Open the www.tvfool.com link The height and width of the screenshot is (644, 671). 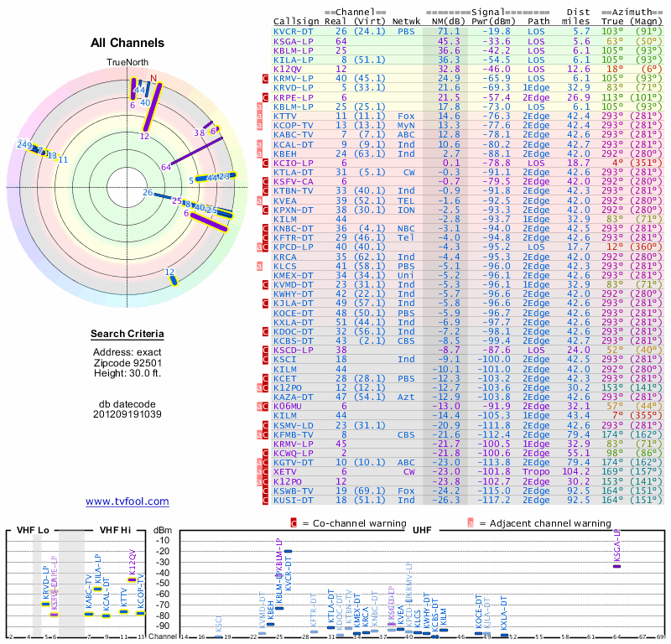[x=127, y=501]
